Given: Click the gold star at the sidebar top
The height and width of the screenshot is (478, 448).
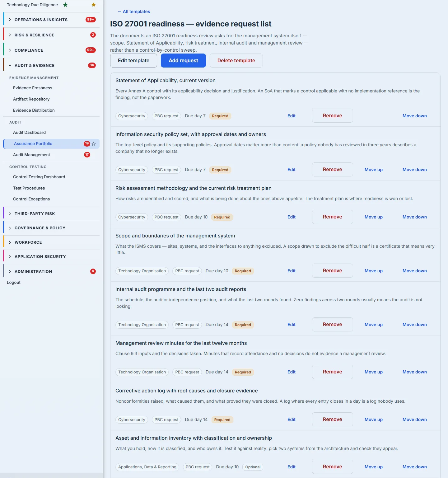Looking at the screenshot, I should coord(94,5).
